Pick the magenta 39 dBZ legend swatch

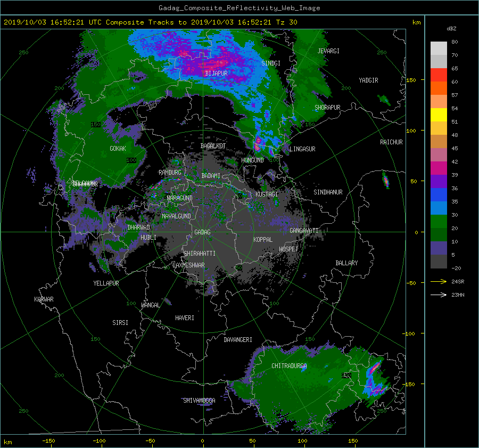tap(439, 168)
